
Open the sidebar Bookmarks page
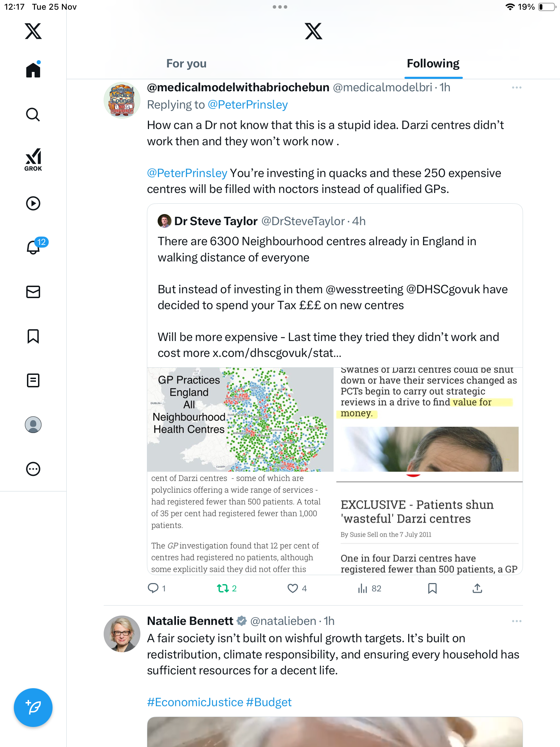33,336
